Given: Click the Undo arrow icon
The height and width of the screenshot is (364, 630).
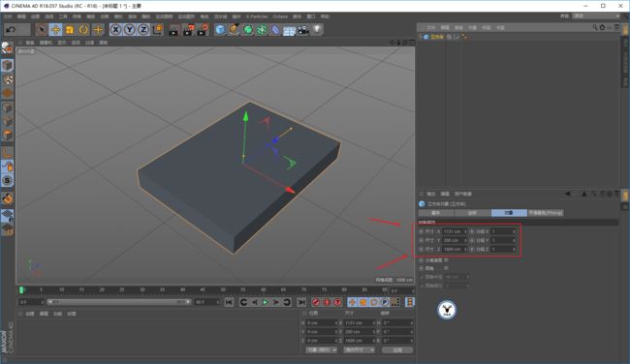Looking at the screenshot, I should [x=12, y=30].
